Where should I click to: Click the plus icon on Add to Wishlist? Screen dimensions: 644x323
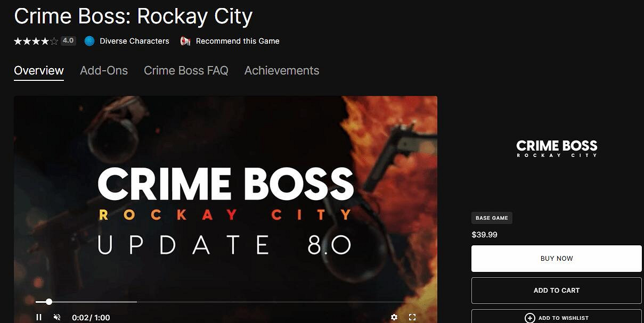click(529, 318)
